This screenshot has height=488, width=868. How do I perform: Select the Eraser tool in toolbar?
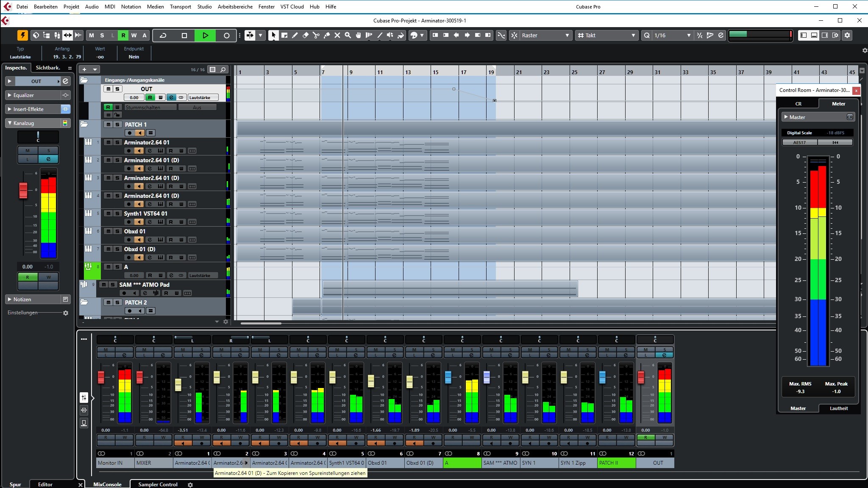point(306,36)
